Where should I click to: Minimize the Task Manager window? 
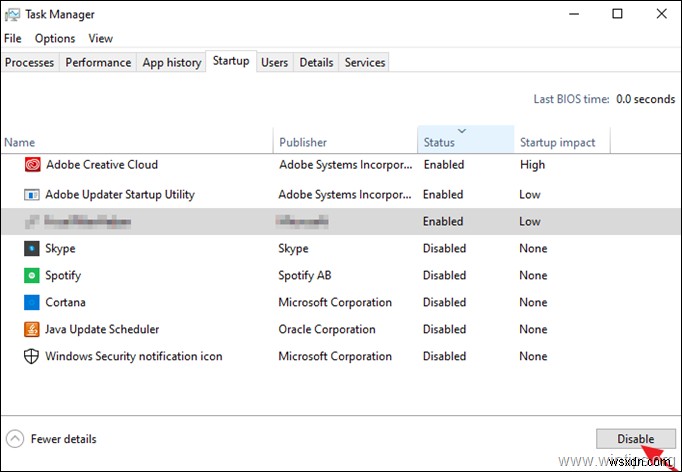[574, 14]
